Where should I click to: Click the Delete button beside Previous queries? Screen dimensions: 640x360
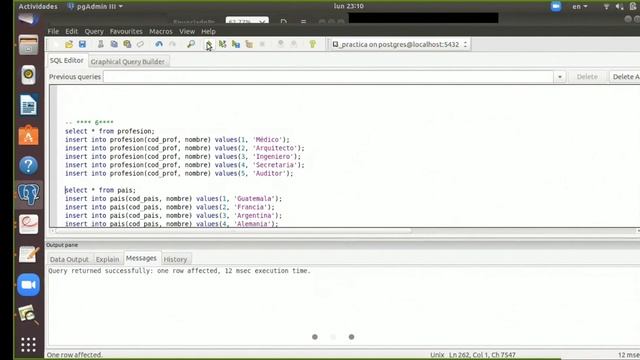coord(587,77)
